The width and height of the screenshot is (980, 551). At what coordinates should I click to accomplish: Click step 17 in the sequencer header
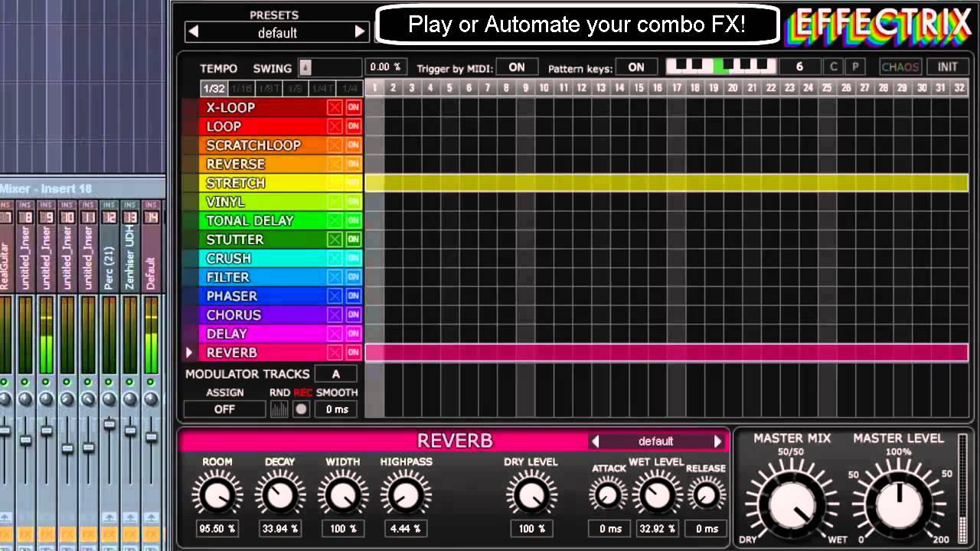point(676,88)
